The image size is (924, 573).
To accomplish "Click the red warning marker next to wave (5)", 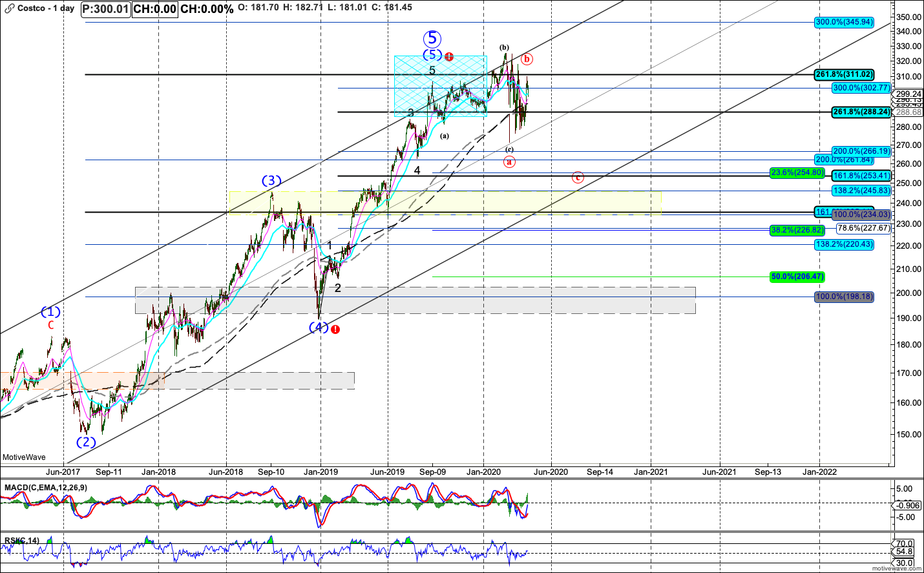I will (449, 57).
